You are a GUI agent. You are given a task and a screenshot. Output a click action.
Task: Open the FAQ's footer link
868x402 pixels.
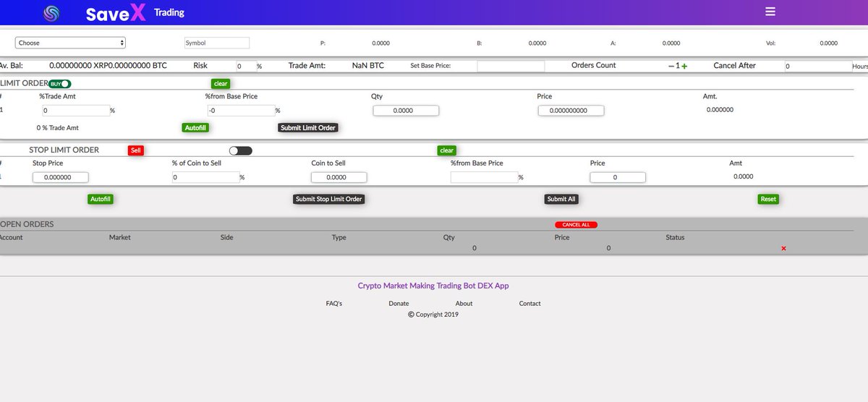[334, 304]
